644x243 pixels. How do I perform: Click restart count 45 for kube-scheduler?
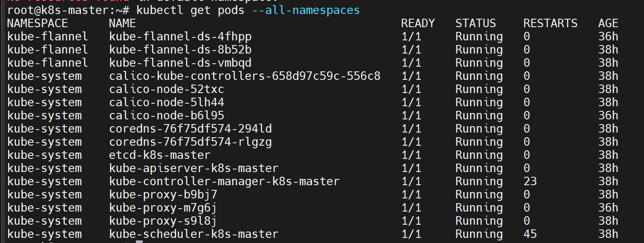(x=530, y=234)
